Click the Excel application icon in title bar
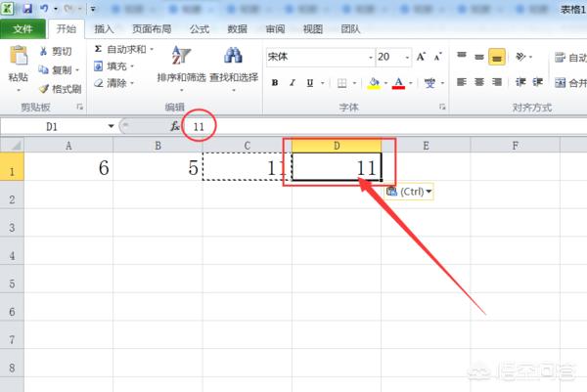587x392 pixels. pyautogui.click(x=7, y=8)
